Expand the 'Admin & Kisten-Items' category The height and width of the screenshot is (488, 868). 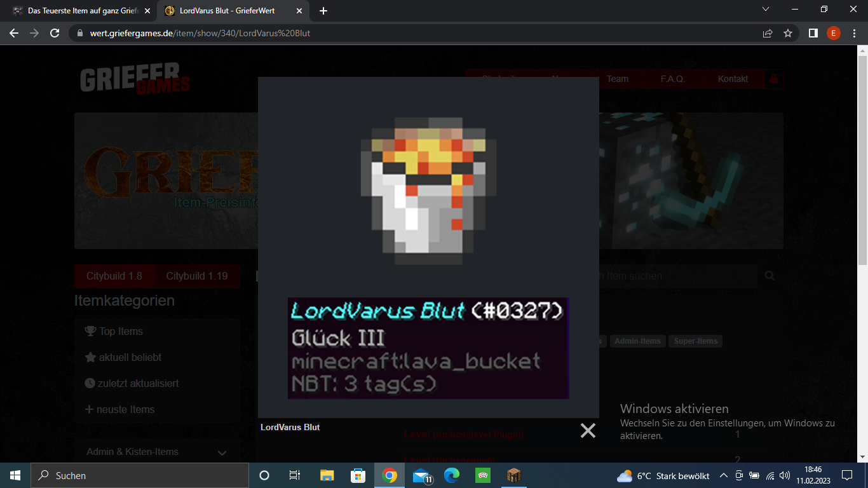157,452
